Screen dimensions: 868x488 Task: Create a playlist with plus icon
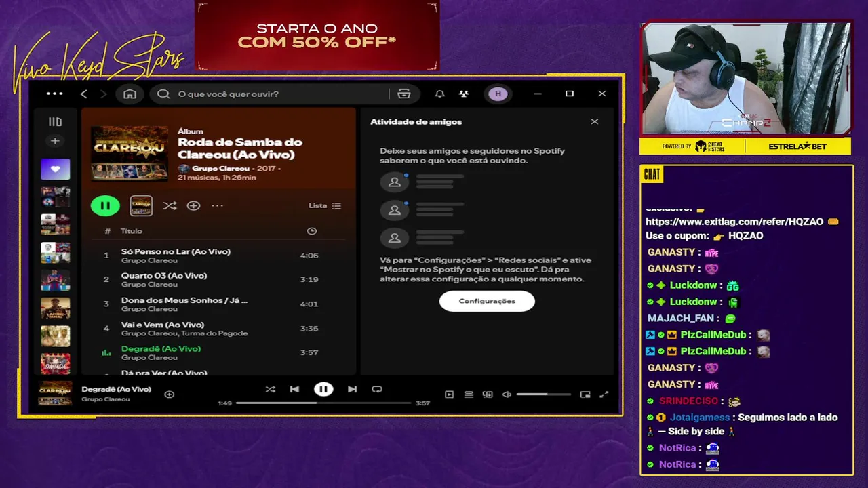click(55, 141)
